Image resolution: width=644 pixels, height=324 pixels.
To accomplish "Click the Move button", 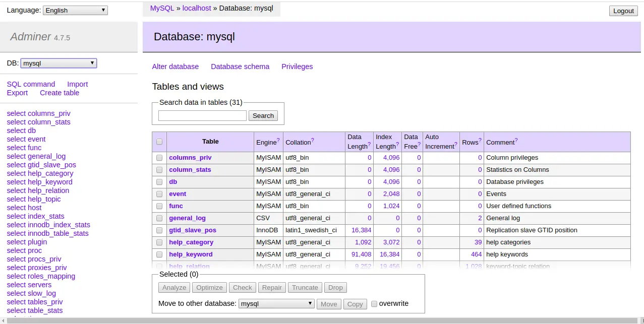I will click(x=329, y=304).
